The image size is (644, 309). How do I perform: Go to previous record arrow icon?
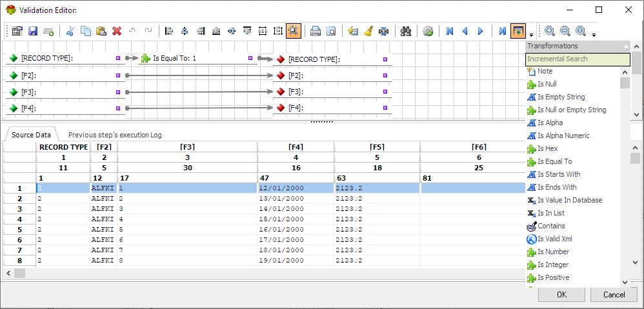pyautogui.click(x=465, y=31)
